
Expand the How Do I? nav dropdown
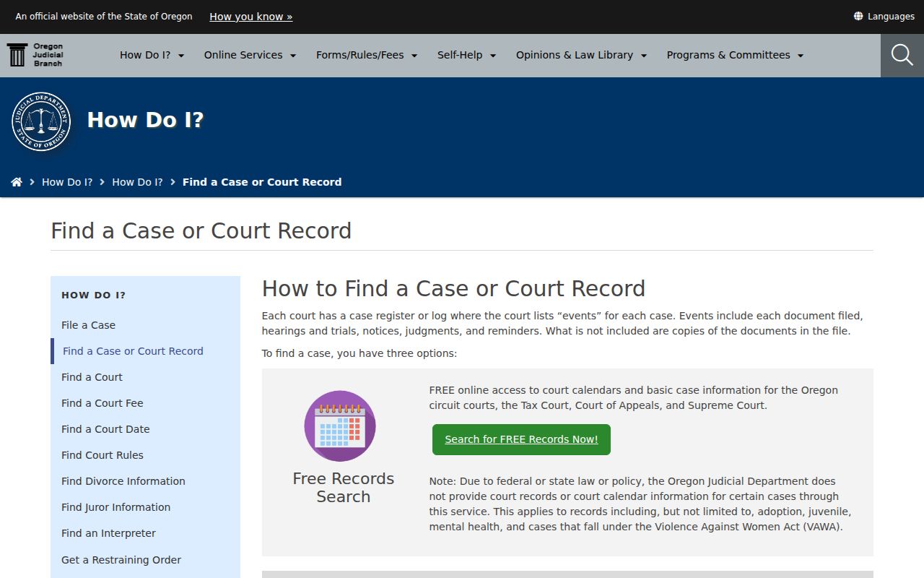(x=152, y=55)
